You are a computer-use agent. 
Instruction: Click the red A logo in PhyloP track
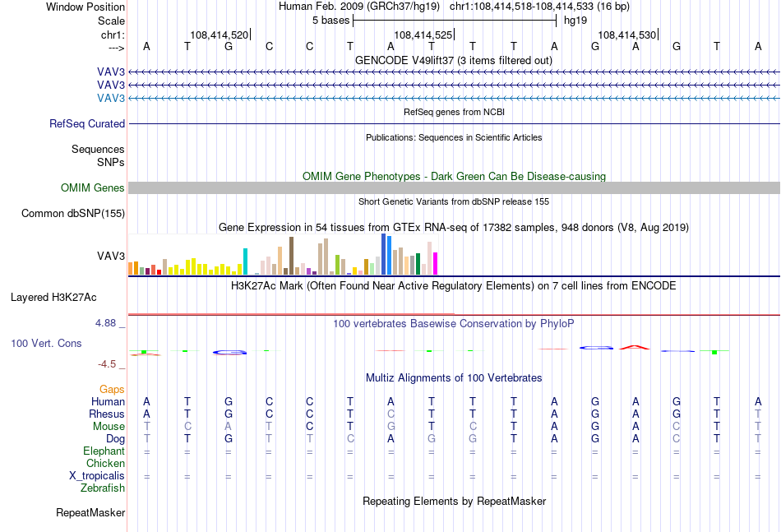(635, 347)
